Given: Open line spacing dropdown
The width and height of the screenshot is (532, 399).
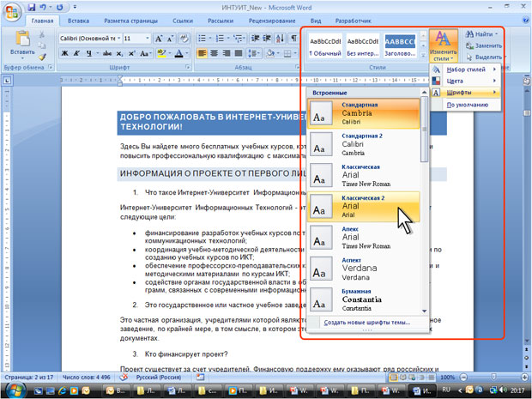Looking at the screenshot, I should point(259,53).
